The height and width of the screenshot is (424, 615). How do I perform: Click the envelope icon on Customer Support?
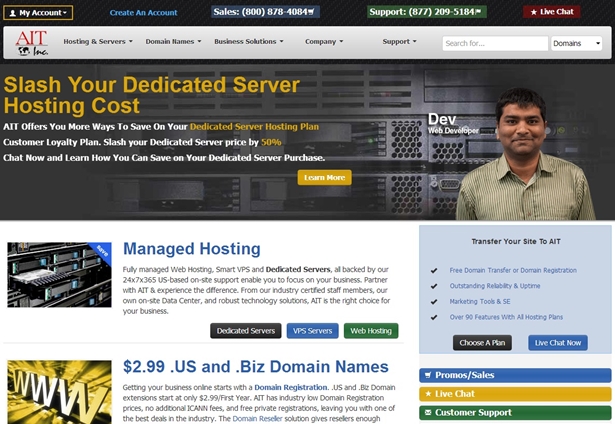(428, 412)
